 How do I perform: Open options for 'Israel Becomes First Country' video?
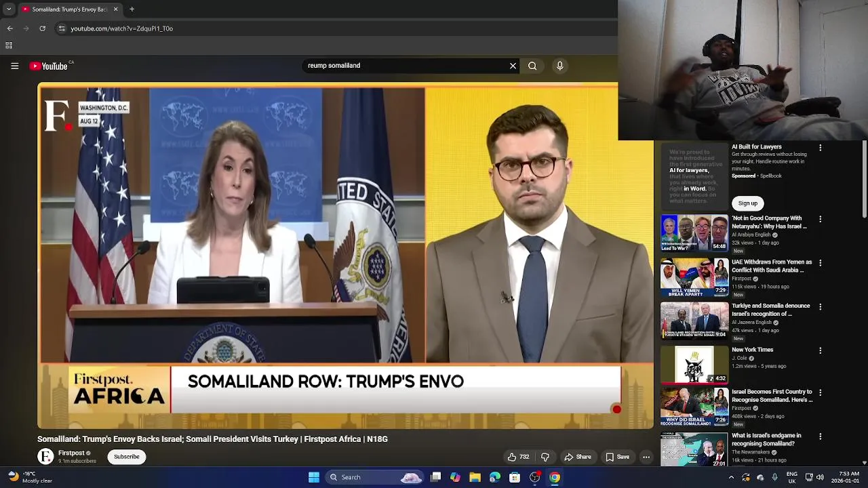coord(821,393)
